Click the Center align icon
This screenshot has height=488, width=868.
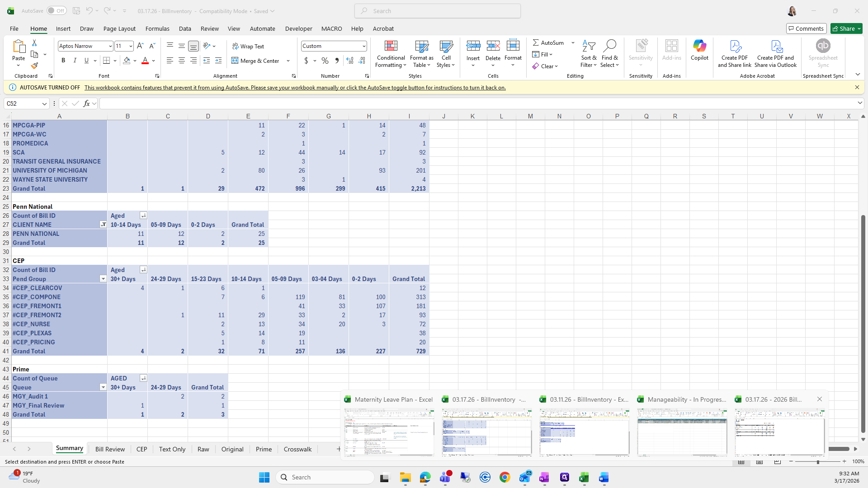[181, 61]
